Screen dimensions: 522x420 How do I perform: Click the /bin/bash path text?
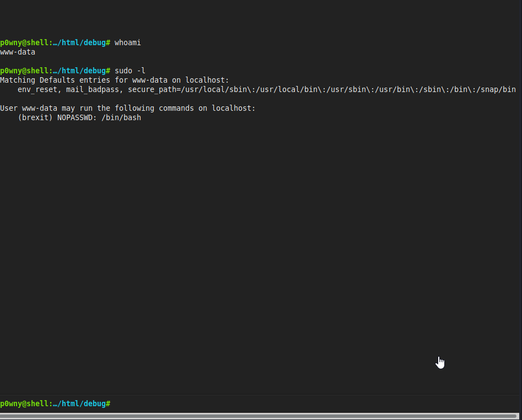pos(121,117)
